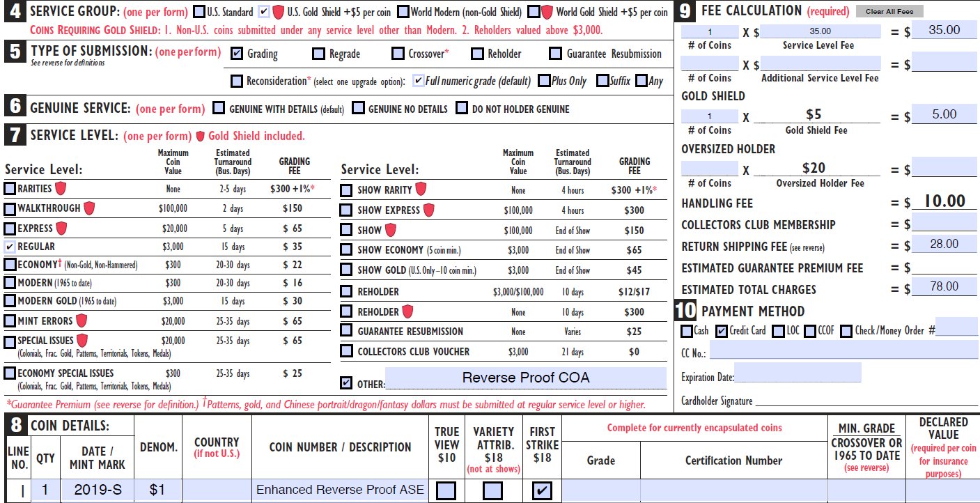Edit the Enhanced Reverse Proof ASE description
The width and height of the screenshot is (980, 503).
(x=340, y=490)
